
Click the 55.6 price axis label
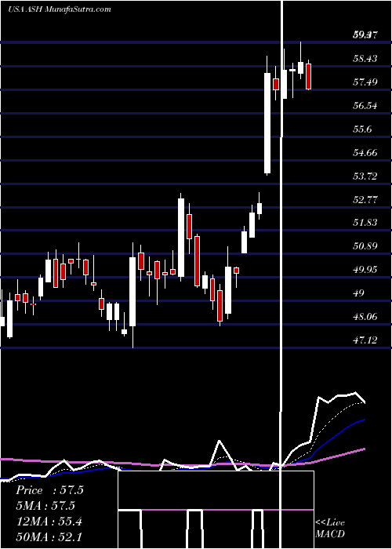362,129
